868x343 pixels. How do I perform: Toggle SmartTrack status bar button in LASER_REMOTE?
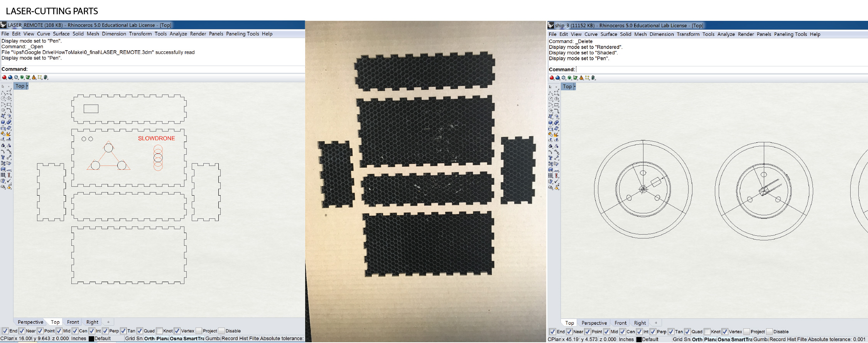[193, 338]
